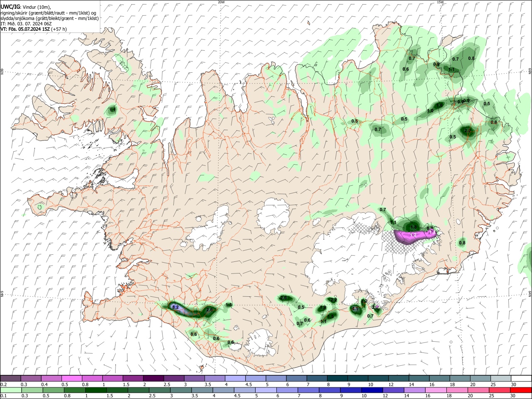532x399 pixels.
Task: Click the 0.1 label in the rain legend
Action: click(3, 396)
